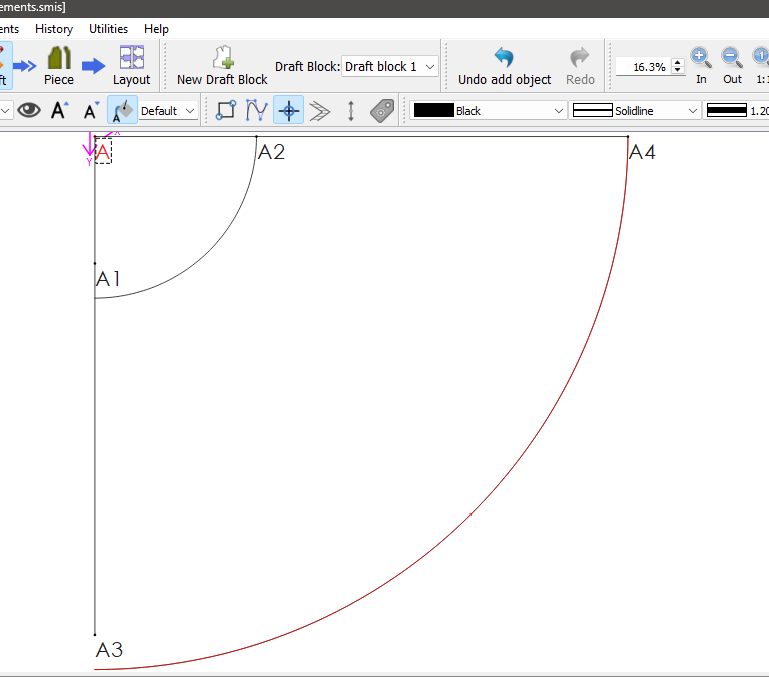
Task: Select point label A2
Action: (x=271, y=152)
